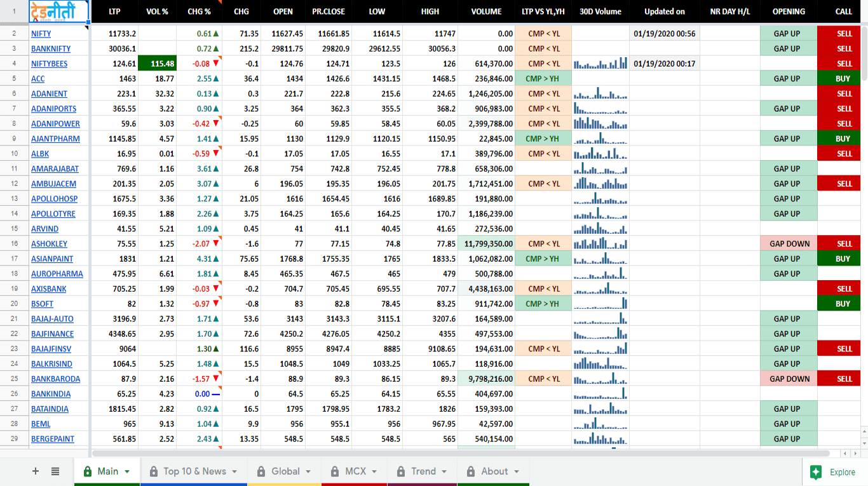Select the 30D Volume header cell
The image size is (868, 486).
pyautogui.click(x=600, y=11)
